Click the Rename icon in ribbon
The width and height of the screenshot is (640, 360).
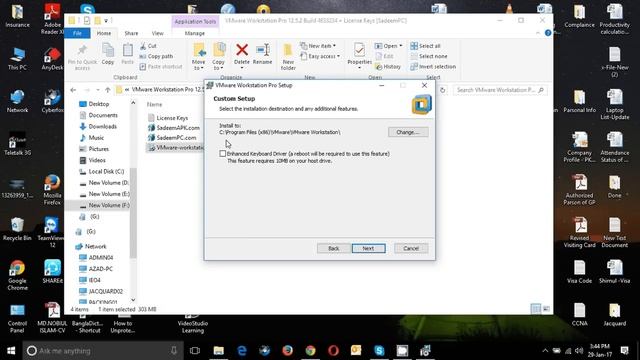pos(262,54)
